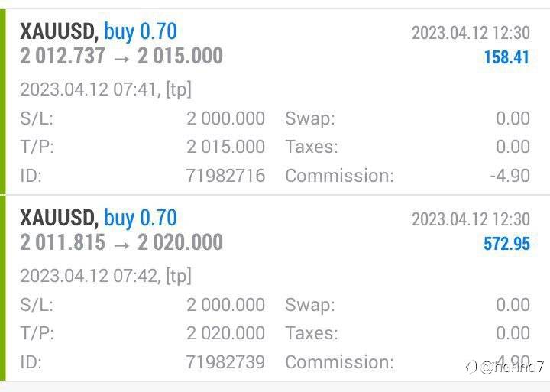
Task: Click order ID 71982739
Action: click(225, 362)
